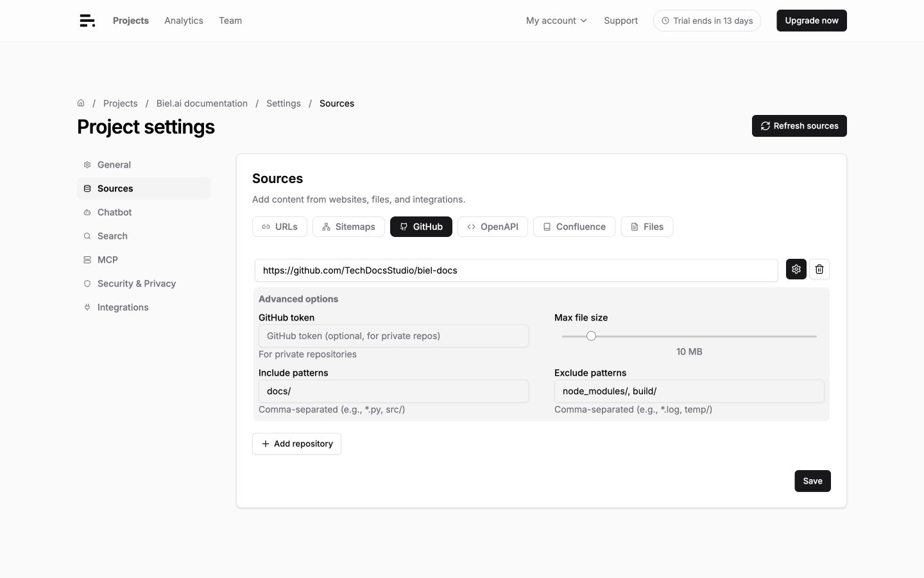924x578 pixels.
Task: Click the Advanced options heading
Action: (x=298, y=299)
